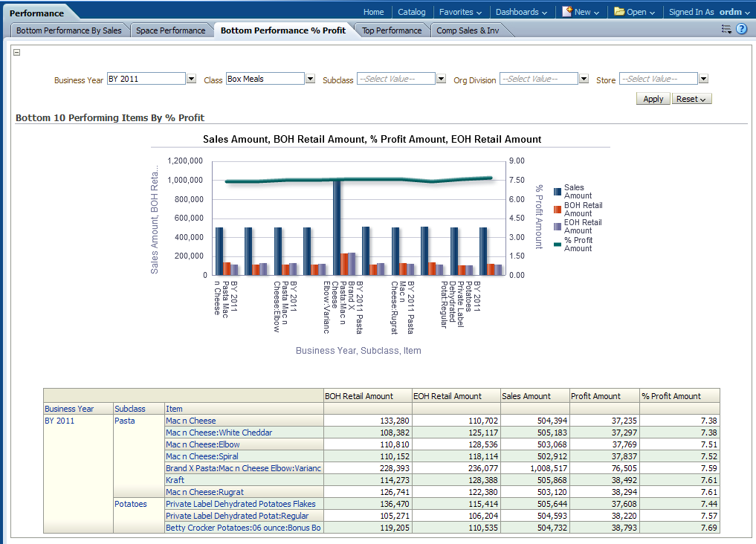Screen dimensions: 756x544
Task: Click the % Profit Amount legend line
Action: [558, 245]
